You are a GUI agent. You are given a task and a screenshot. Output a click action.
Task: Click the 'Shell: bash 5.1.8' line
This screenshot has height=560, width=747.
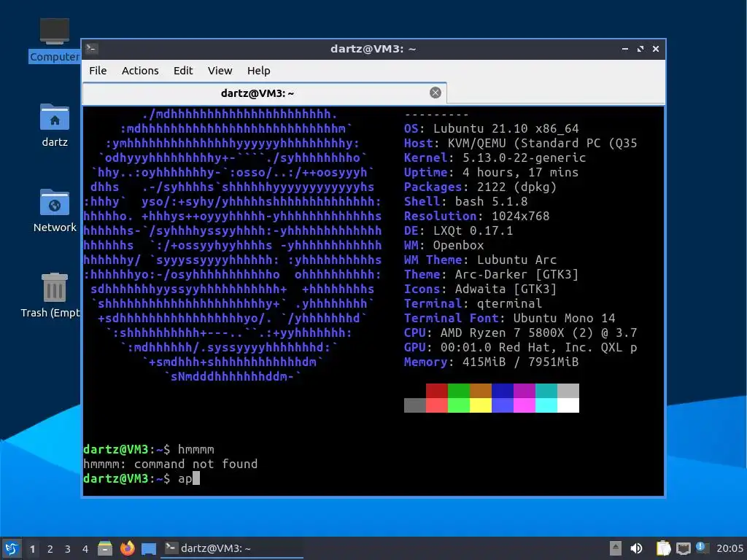466,201
